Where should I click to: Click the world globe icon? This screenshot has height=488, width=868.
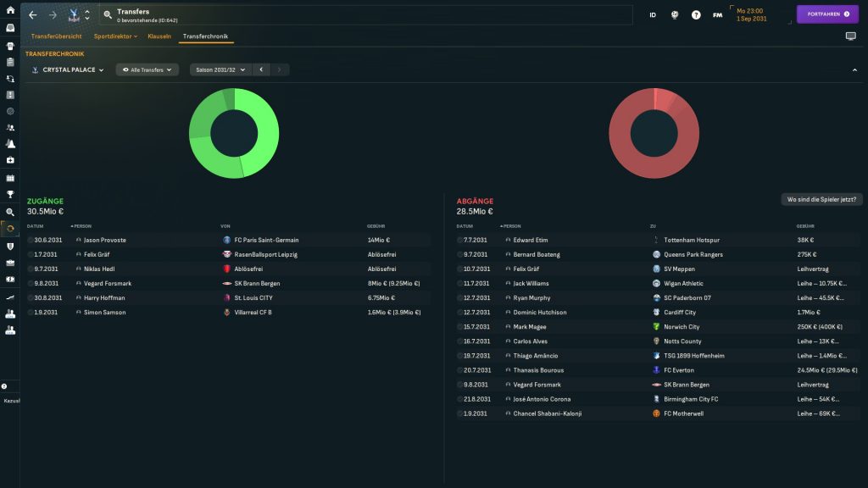click(675, 14)
